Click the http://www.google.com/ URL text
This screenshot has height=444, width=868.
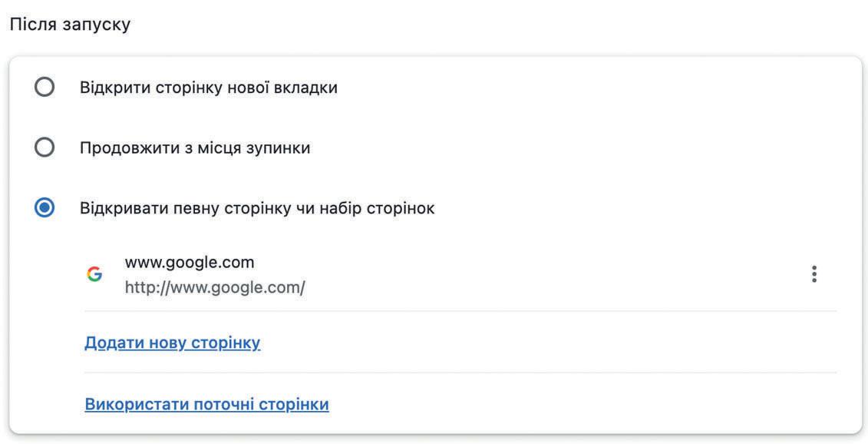click(x=215, y=287)
